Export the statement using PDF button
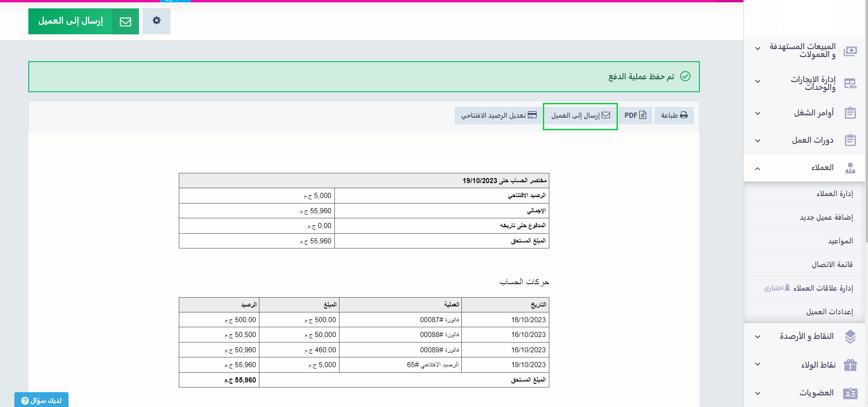This screenshot has height=407, width=868. pos(635,115)
